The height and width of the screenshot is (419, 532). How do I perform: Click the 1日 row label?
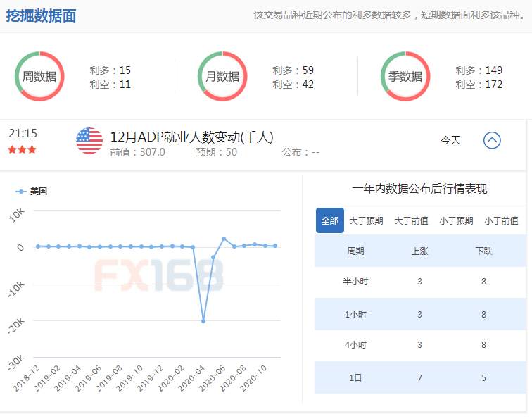pos(355,377)
